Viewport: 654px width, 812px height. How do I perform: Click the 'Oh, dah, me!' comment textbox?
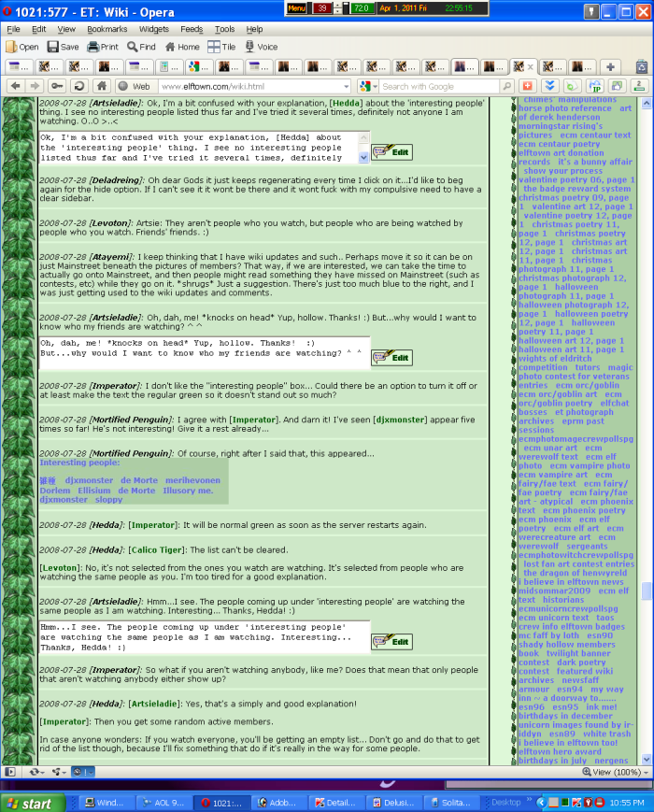tap(205, 353)
